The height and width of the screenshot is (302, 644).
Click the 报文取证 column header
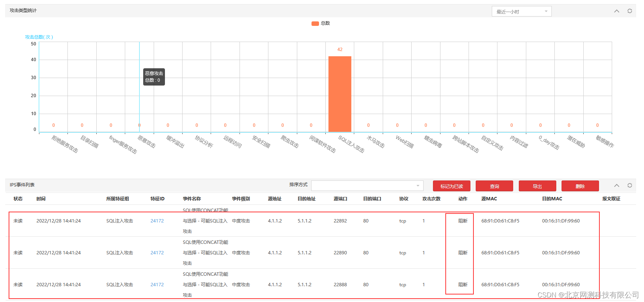pyautogui.click(x=611, y=199)
